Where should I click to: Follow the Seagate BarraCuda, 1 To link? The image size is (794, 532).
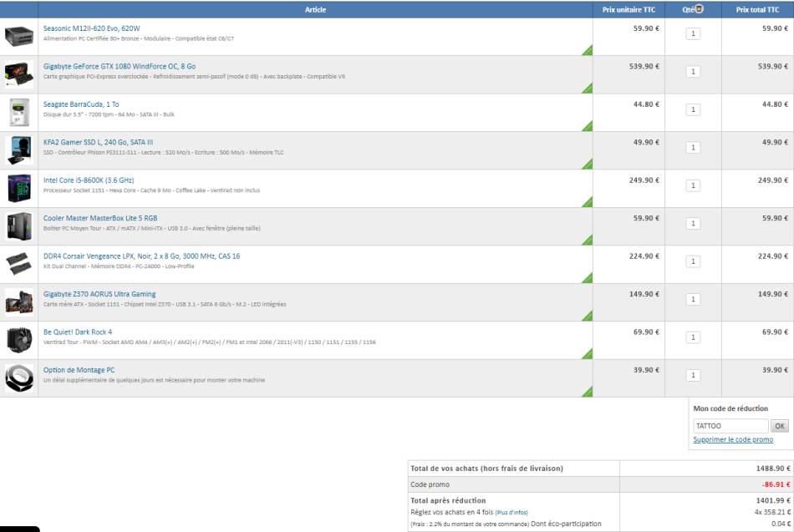(81, 104)
